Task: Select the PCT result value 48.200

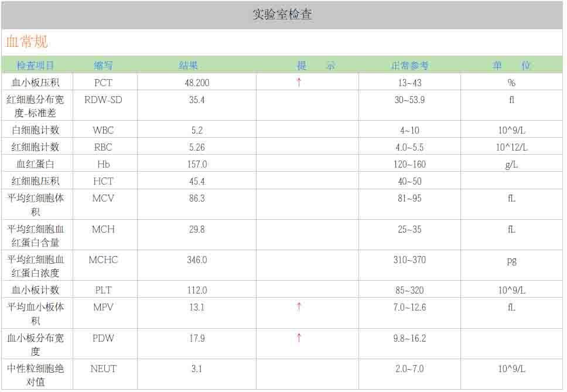Action: click(x=197, y=83)
